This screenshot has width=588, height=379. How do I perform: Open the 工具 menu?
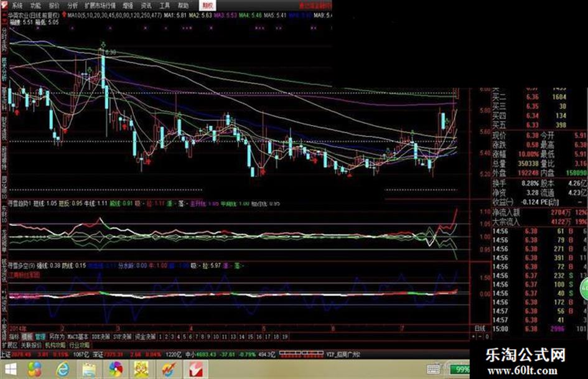165,5
